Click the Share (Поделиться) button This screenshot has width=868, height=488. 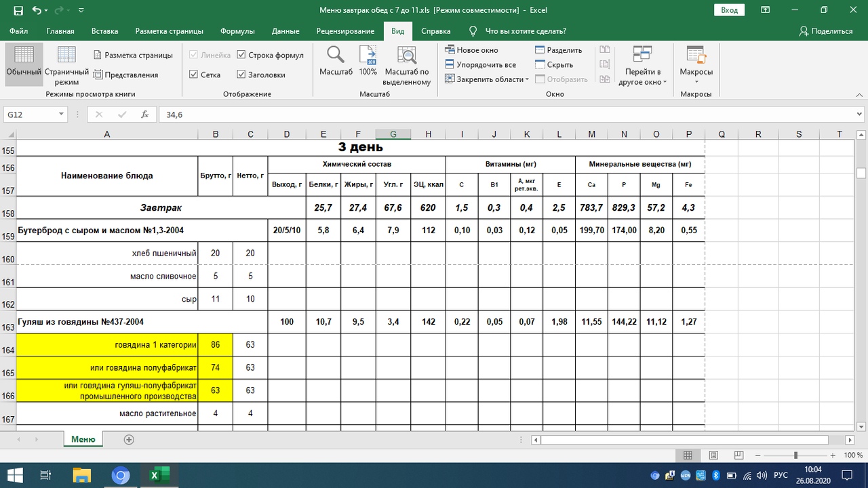825,31
